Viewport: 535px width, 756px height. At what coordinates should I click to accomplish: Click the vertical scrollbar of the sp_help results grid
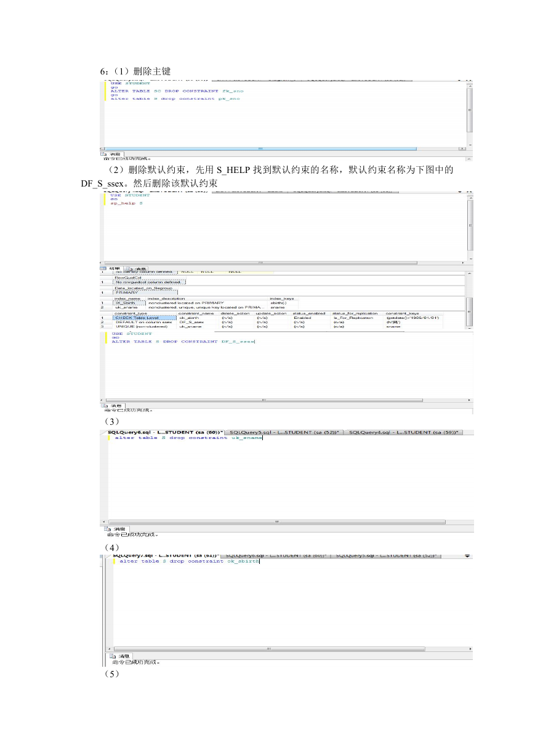pos(470,300)
